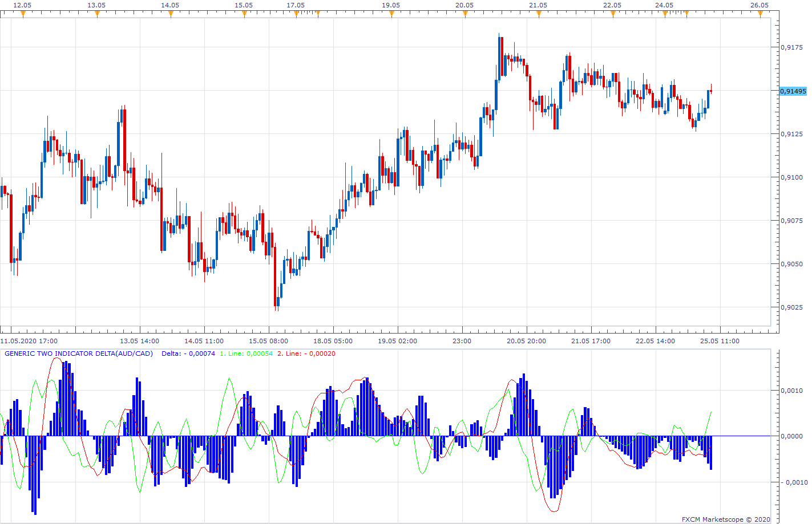
Task: Click the orange triangle marker under 21.05
Action: tap(539, 14)
